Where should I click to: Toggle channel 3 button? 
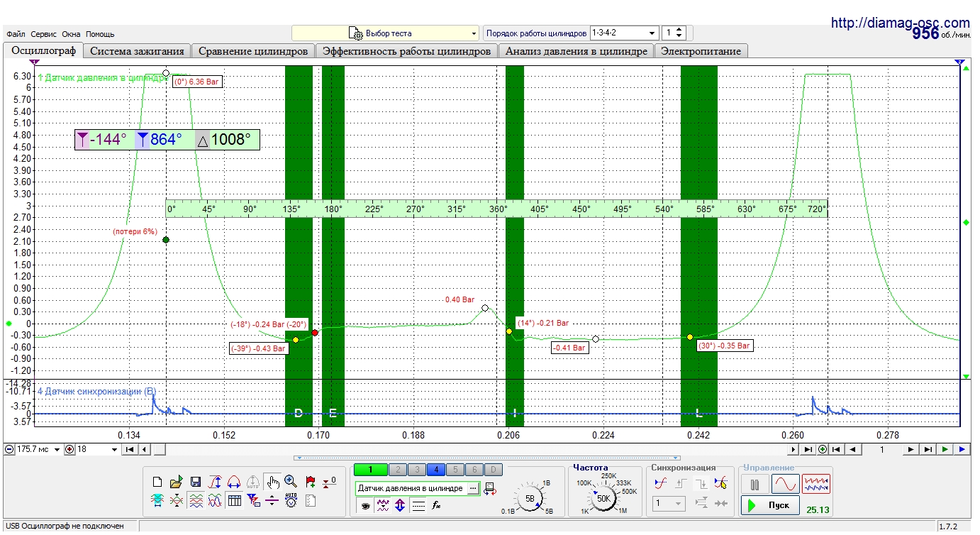click(x=418, y=470)
